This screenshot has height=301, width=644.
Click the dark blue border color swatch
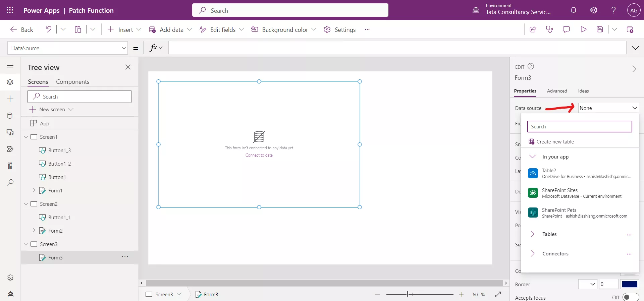[630, 284]
